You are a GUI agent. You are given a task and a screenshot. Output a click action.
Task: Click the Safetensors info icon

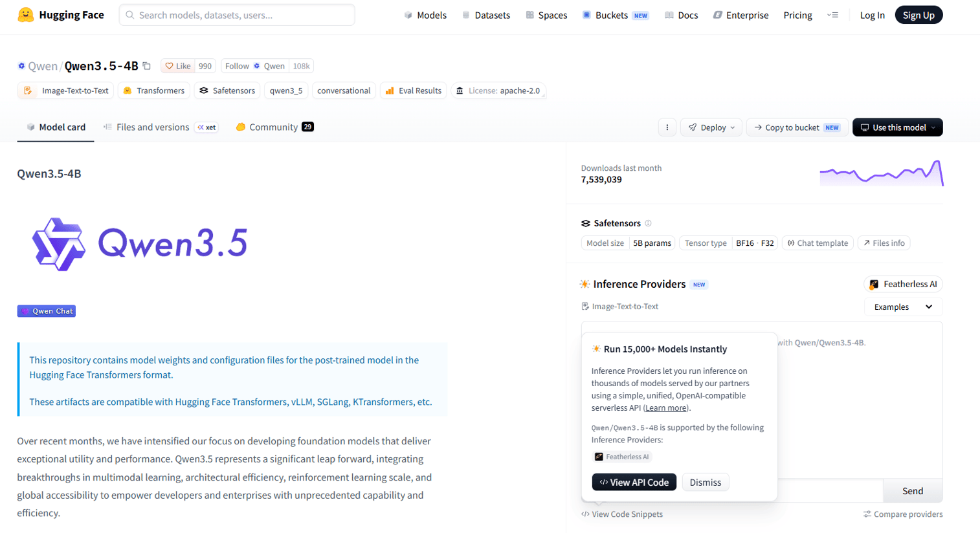[648, 223]
